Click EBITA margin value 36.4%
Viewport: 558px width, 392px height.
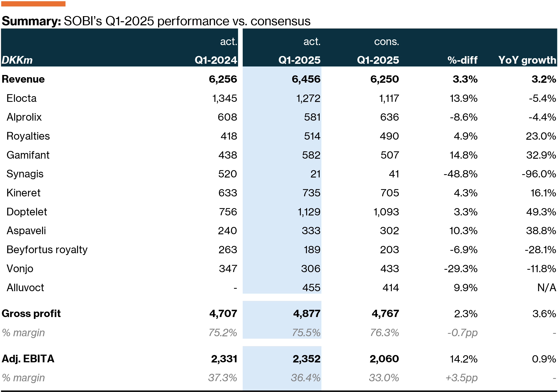pos(306,378)
